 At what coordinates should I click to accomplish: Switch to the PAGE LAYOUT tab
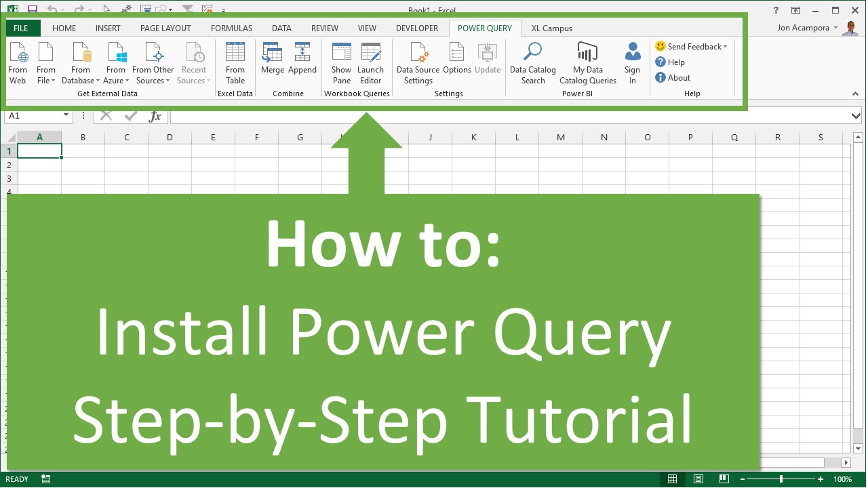pyautogui.click(x=165, y=28)
